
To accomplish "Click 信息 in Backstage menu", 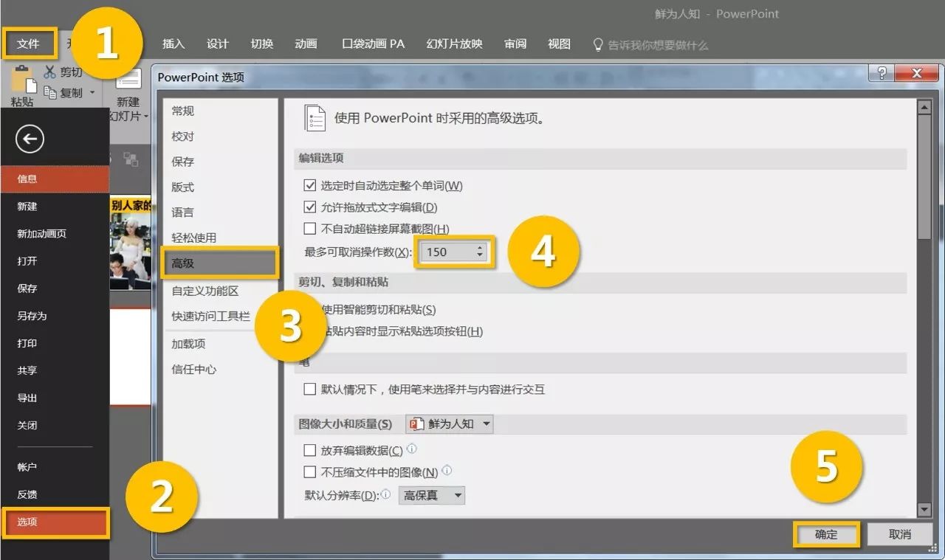I will pos(55,179).
